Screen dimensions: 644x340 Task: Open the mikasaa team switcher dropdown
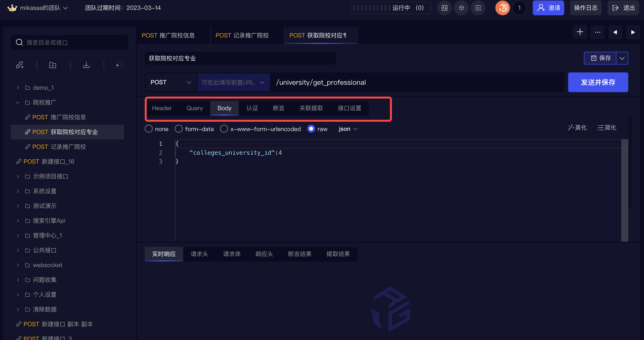click(x=65, y=8)
